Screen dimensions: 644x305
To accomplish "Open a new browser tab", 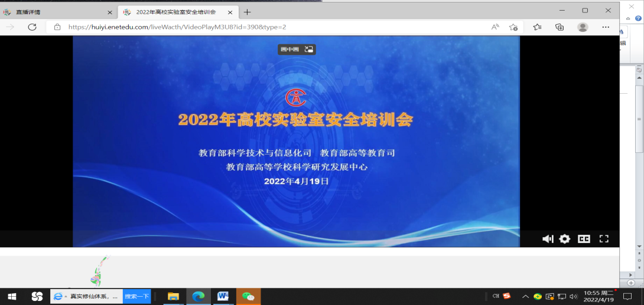I will coord(247,12).
